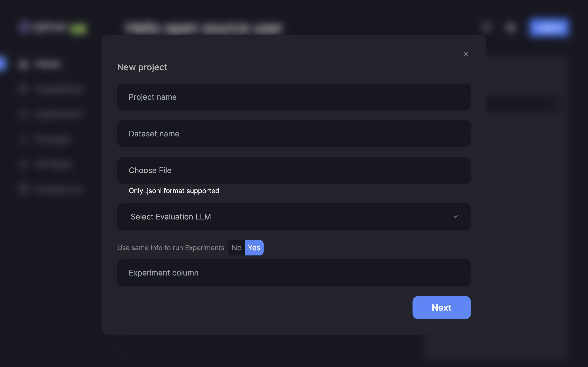This screenshot has width=588, height=367.
Task: Click the farther-left blurred header icon
Action: pos(486,27)
